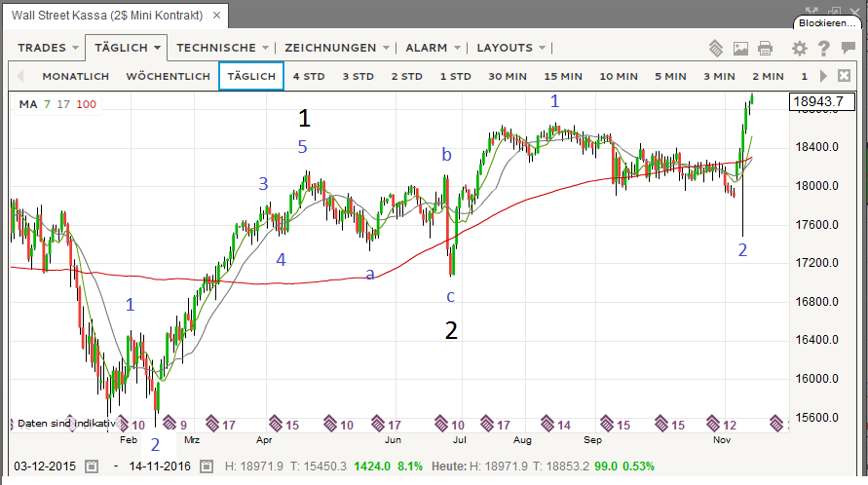Image resolution: width=868 pixels, height=485 pixels.
Task: Open chart settings gear icon
Action: [800, 48]
